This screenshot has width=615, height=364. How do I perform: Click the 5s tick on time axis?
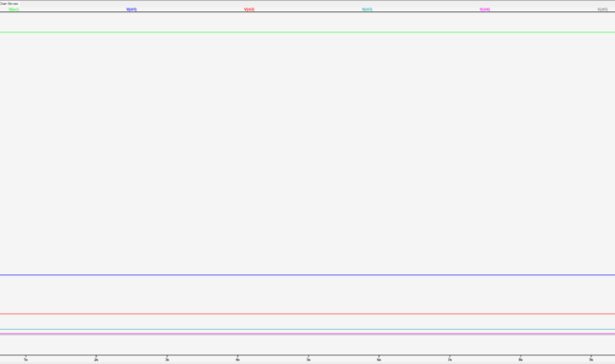coord(308,359)
